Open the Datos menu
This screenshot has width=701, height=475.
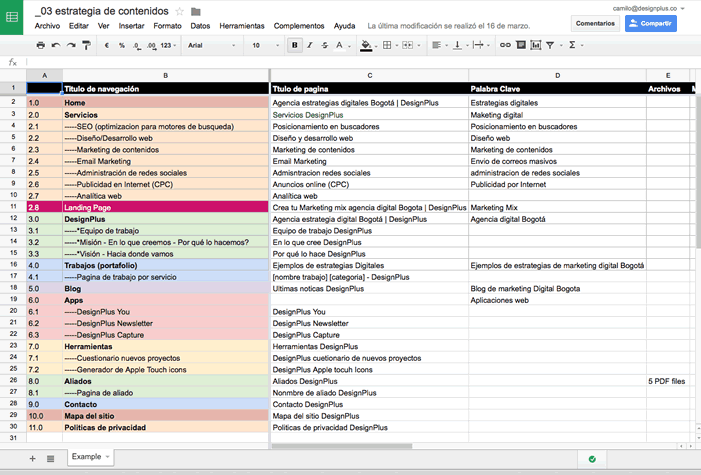coord(200,26)
